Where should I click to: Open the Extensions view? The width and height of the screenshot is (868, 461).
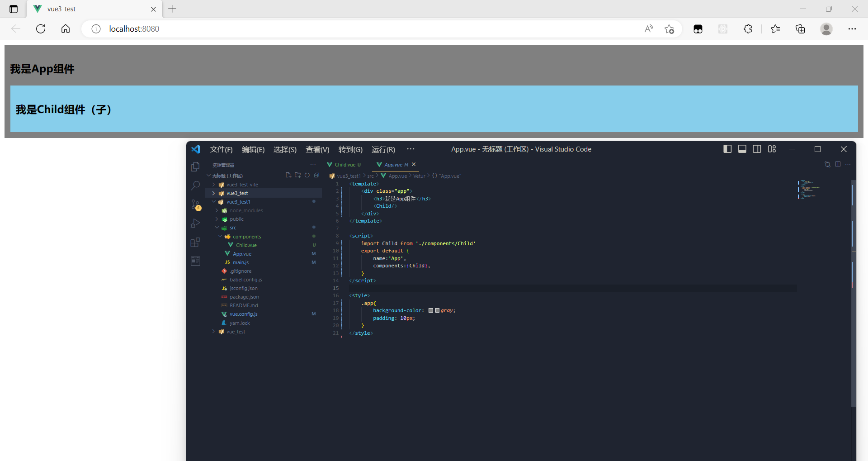(x=195, y=242)
